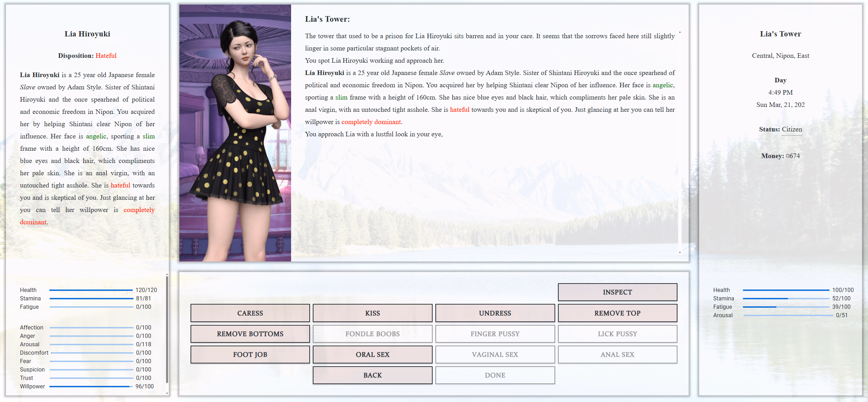Click Lia's Health bar
The width and height of the screenshot is (868, 402).
91,290
